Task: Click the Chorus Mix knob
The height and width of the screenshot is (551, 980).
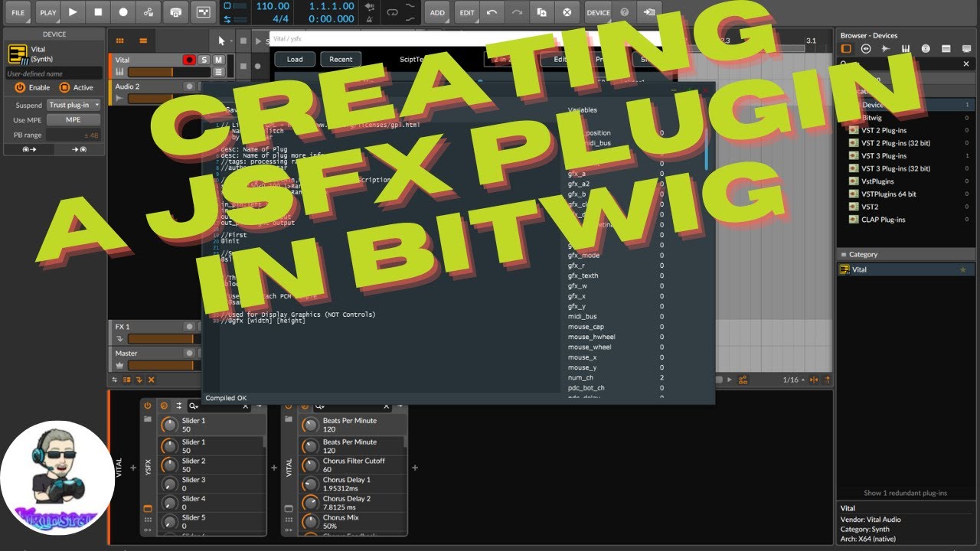Action: [310, 523]
